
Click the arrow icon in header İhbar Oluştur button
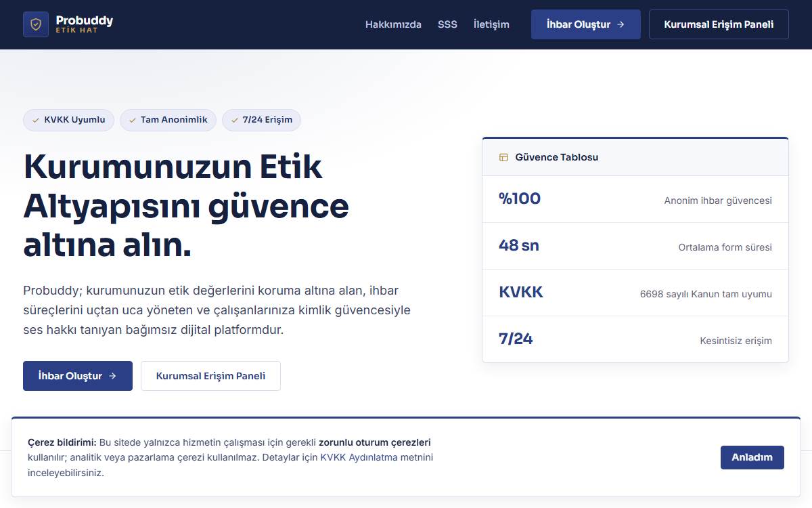621,24
